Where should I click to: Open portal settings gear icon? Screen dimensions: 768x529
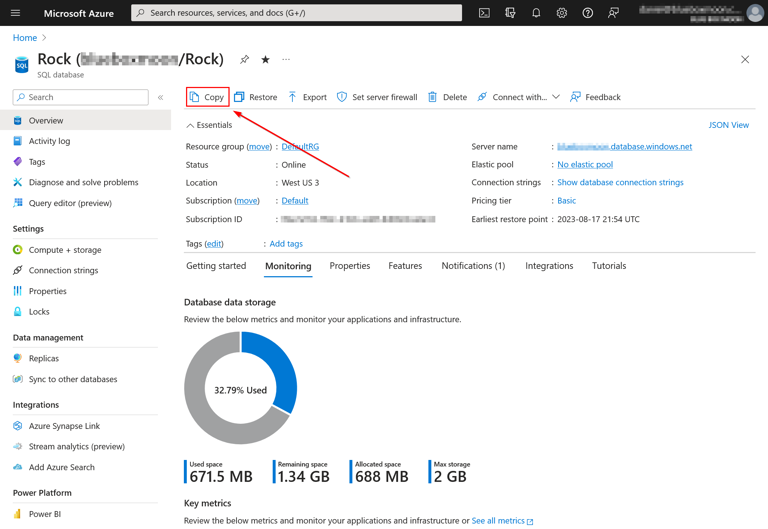click(x=562, y=13)
